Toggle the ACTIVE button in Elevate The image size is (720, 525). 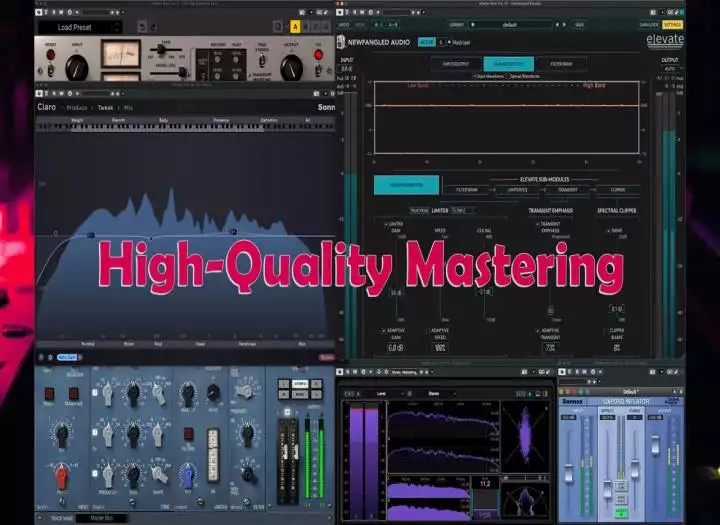tap(427, 42)
